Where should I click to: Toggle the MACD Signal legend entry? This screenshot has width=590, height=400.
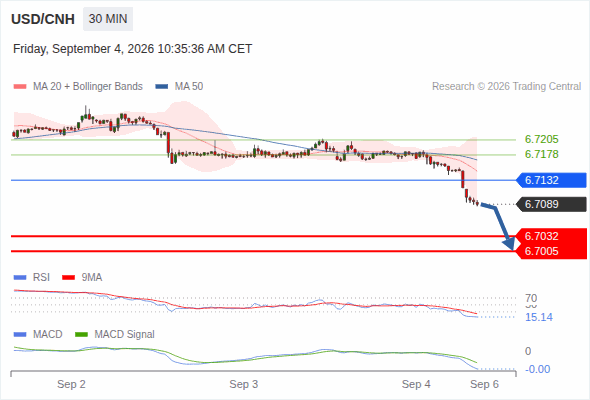coord(115,334)
